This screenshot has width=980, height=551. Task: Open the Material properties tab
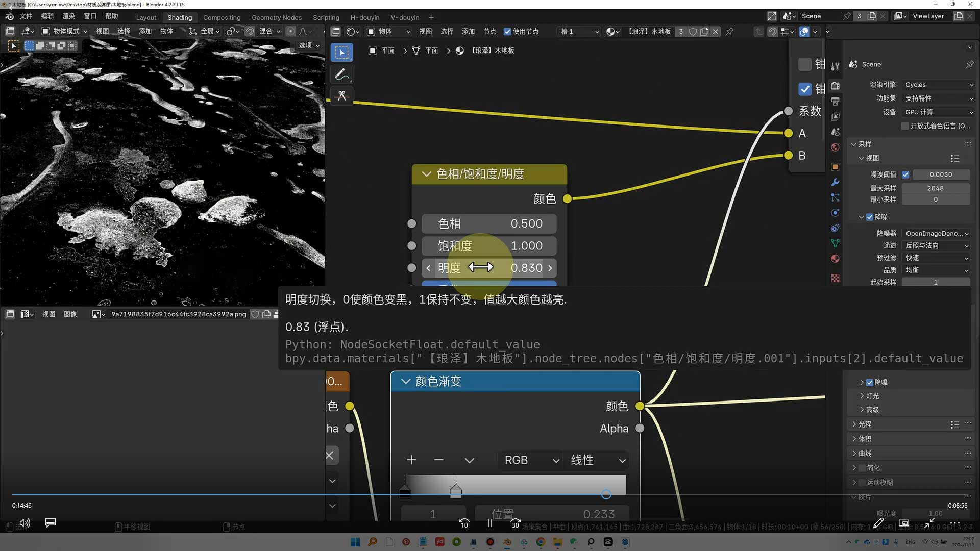pyautogui.click(x=835, y=259)
